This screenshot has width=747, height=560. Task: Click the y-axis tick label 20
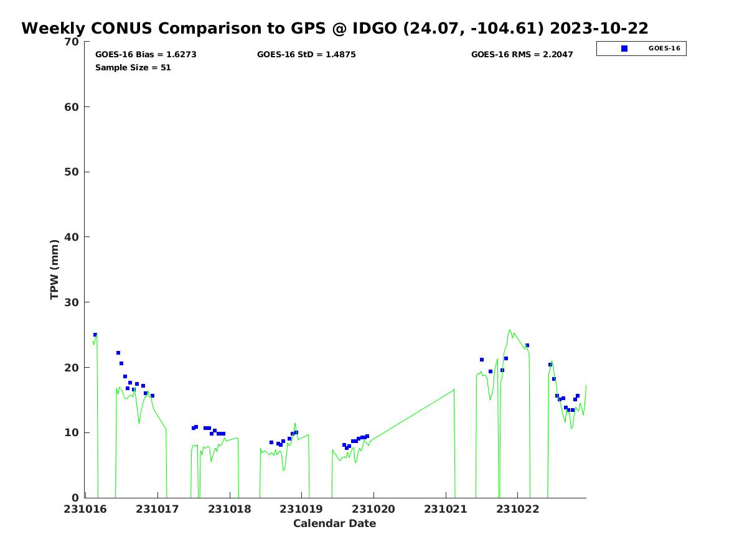point(72,368)
